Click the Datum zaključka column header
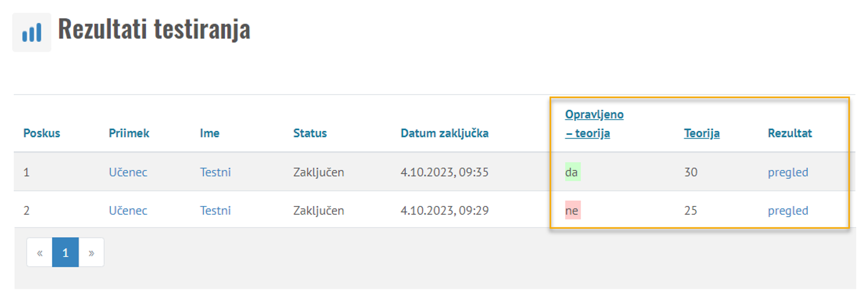 click(444, 133)
